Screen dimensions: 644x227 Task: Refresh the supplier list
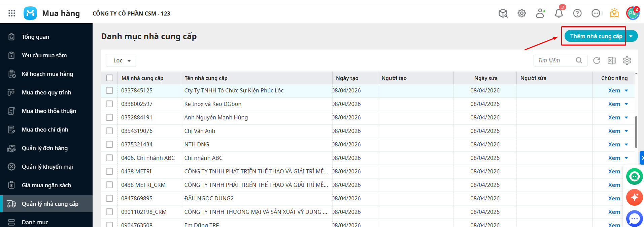[597, 60]
